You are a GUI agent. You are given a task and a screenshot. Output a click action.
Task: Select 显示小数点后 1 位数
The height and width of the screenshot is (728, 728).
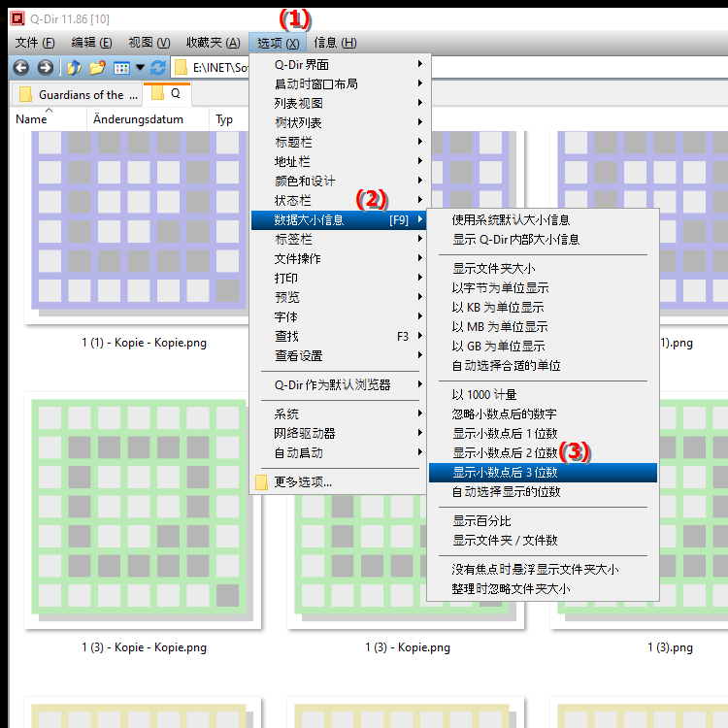click(x=543, y=434)
